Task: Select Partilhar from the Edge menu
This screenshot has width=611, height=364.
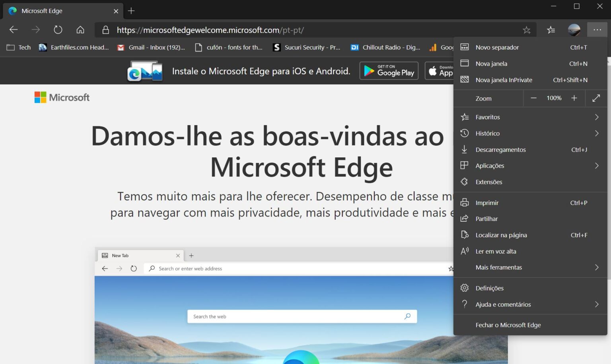Action: pyautogui.click(x=486, y=219)
